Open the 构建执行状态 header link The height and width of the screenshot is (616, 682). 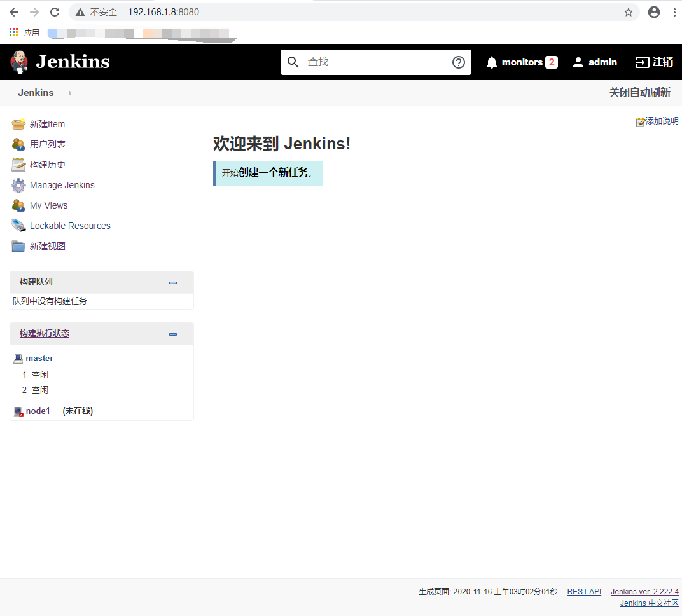pyautogui.click(x=45, y=334)
